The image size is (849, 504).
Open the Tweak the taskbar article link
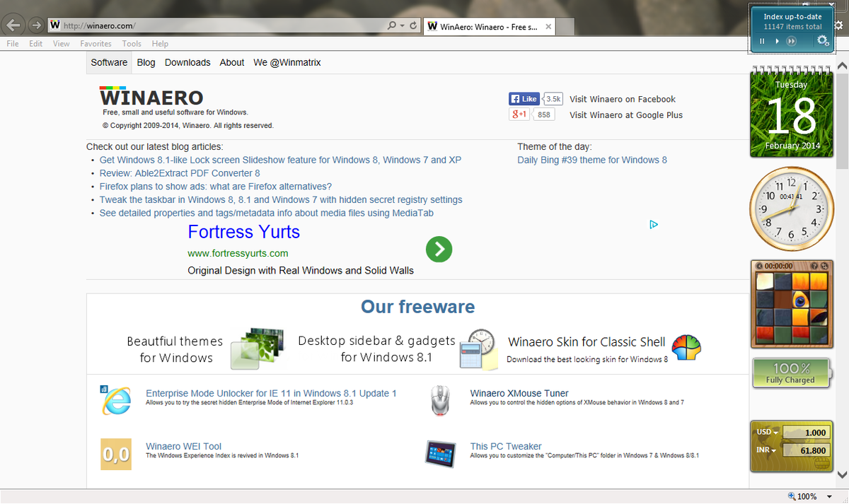click(x=281, y=200)
